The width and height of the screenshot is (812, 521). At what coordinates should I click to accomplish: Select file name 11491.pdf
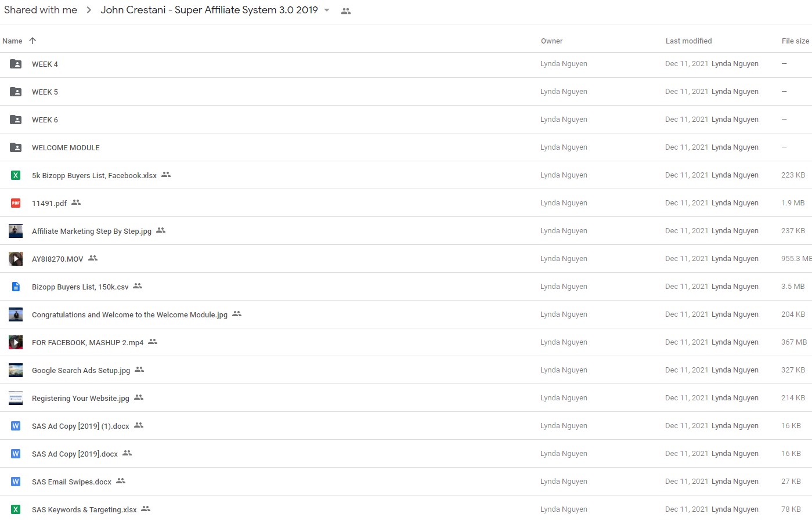(49, 204)
